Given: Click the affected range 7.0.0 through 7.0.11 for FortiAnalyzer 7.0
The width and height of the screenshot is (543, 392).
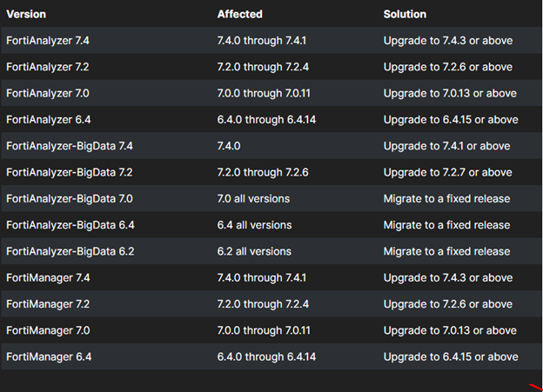Looking at the screenshot, I should pos(264,93).
